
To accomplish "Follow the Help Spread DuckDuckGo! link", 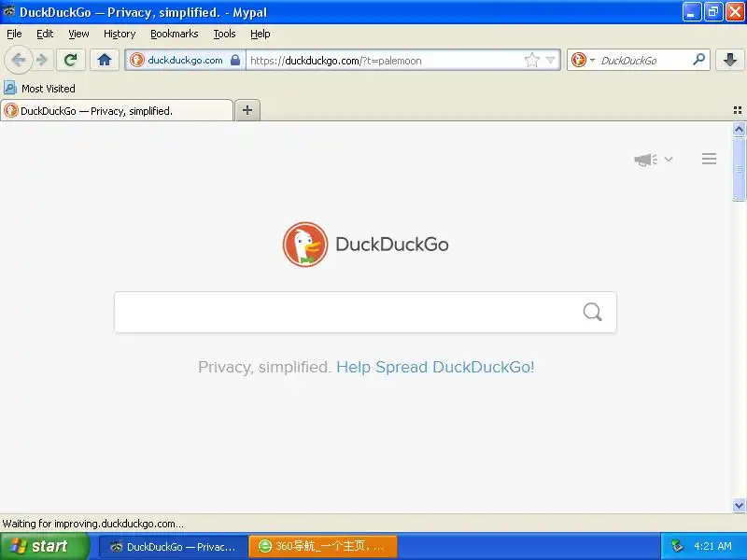I will click(435, 367).
